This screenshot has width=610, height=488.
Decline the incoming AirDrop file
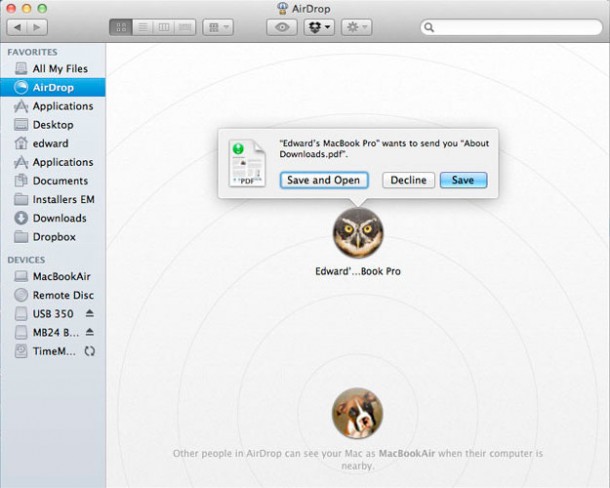click(x=408, y=180)
